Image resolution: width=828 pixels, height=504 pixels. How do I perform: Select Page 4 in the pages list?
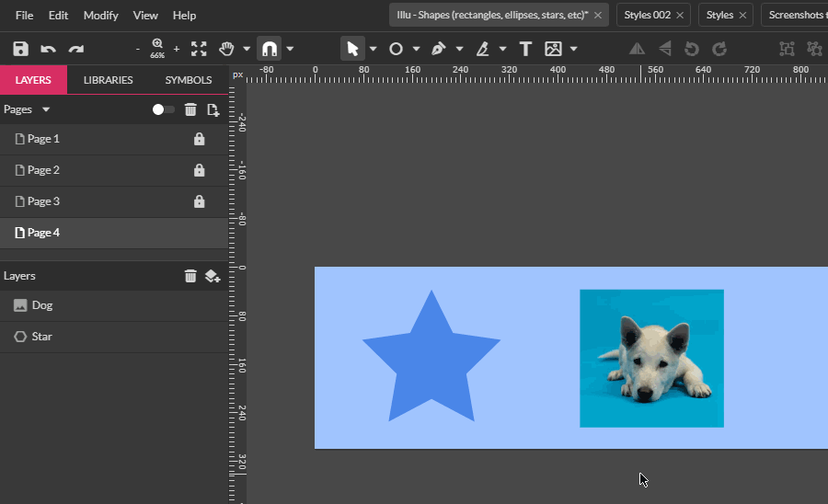pyautogui.click(x=114, y=233)
